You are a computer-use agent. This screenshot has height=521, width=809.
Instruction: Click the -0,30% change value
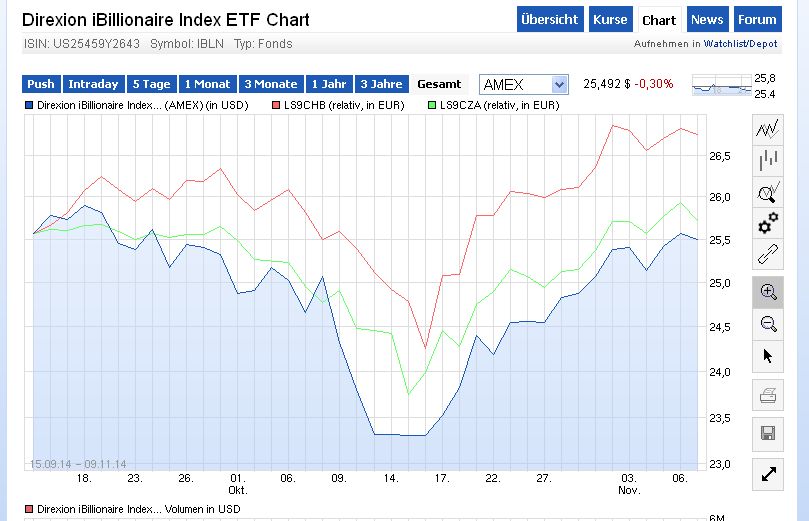[x=654, y=84]
